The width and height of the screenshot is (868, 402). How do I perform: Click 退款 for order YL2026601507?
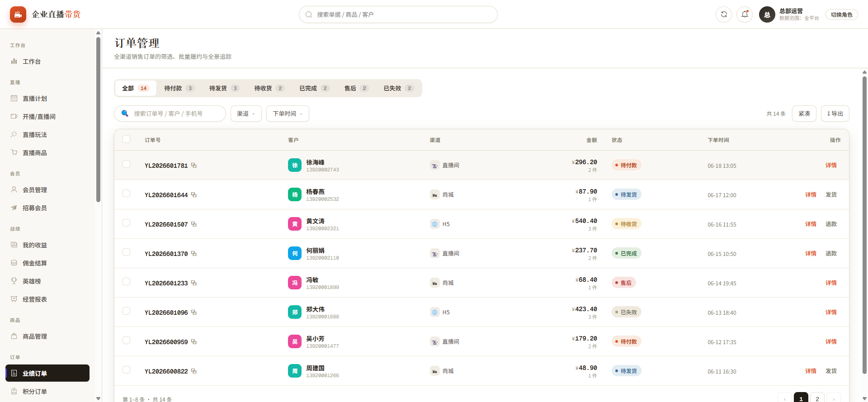pos(831,224)
